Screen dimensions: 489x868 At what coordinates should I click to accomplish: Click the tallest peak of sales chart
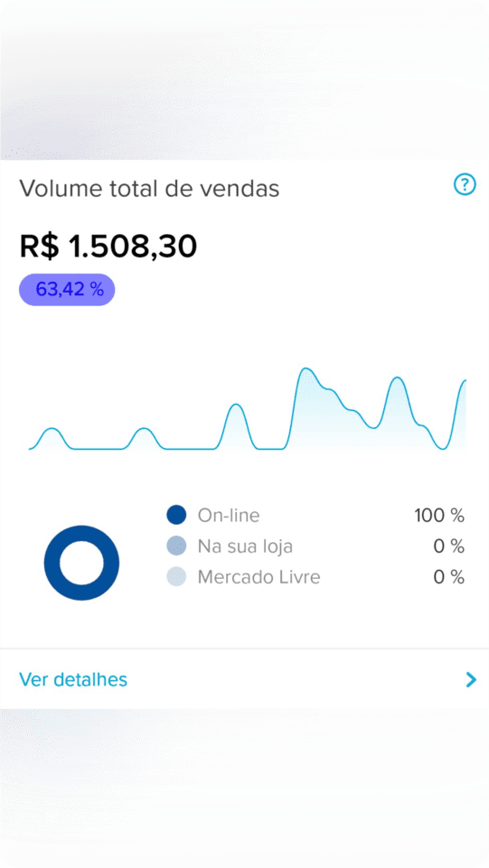[305, 369]
